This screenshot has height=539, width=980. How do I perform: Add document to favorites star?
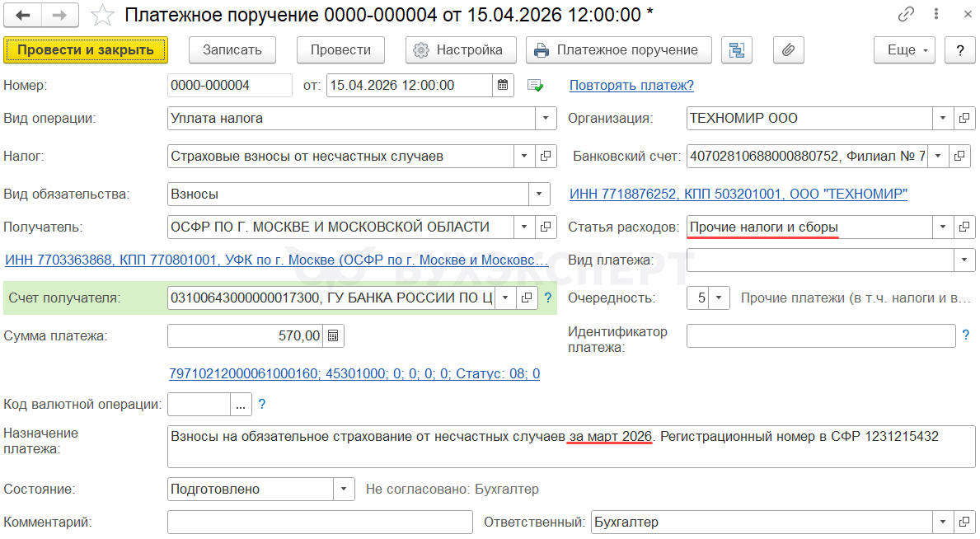tap(102, 15)
